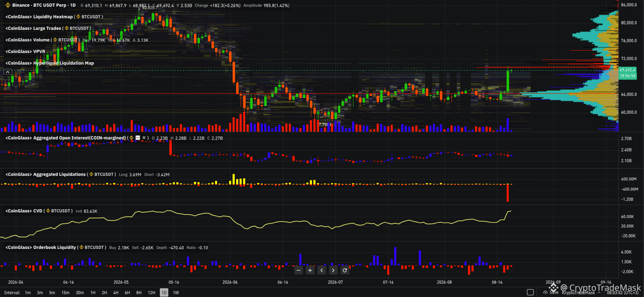
Task: Collapse the indicator legend list with chevron
Action: (x=8, y=72)
